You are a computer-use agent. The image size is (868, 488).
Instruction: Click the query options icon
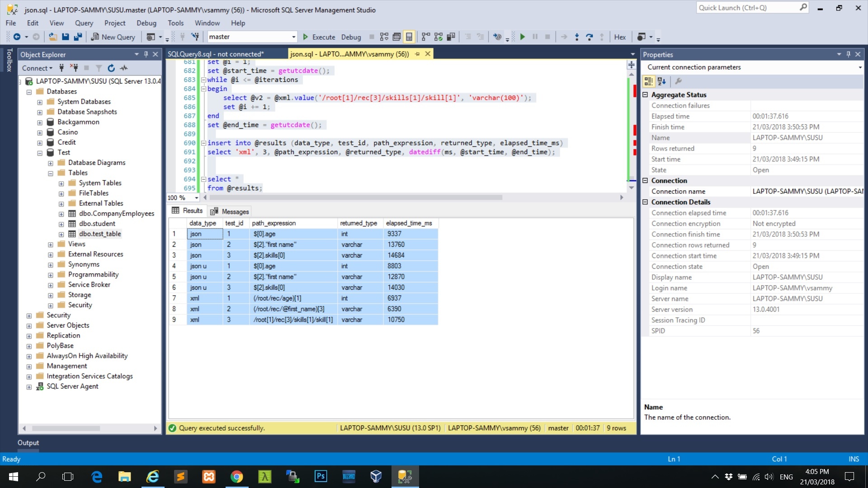[396, 37]
